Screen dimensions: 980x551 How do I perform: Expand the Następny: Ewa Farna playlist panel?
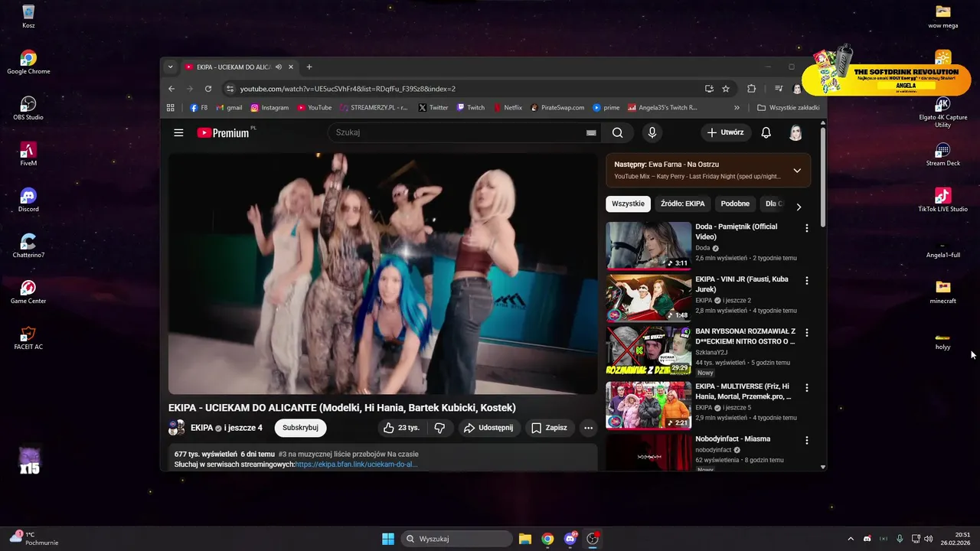pyautogui.click(x=797, y=171)
